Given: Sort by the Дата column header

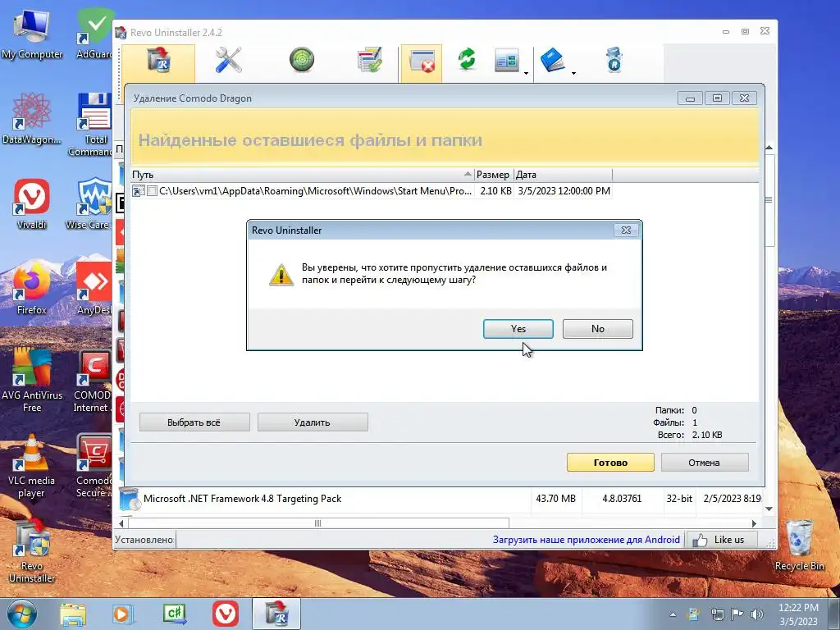Looking at the screenshot, I should pyautogui.click(x=563, y=175).
